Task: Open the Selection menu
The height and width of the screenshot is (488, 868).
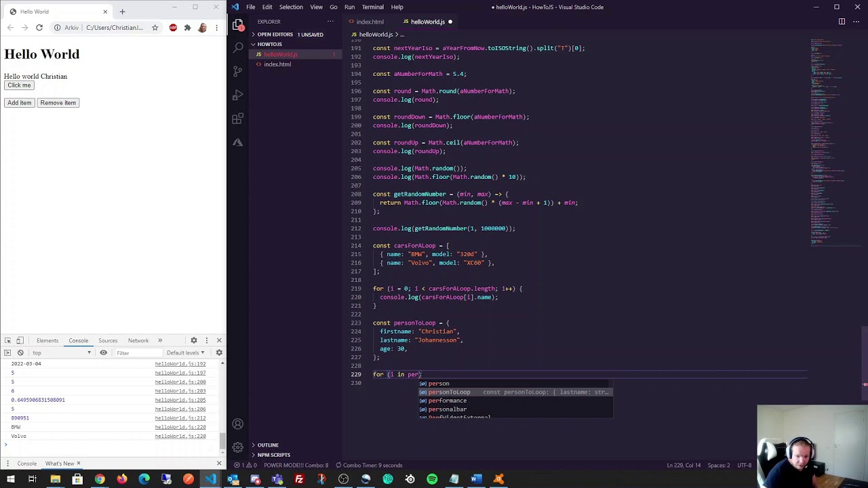Action: pyautogui.click(x=291, y=7)
